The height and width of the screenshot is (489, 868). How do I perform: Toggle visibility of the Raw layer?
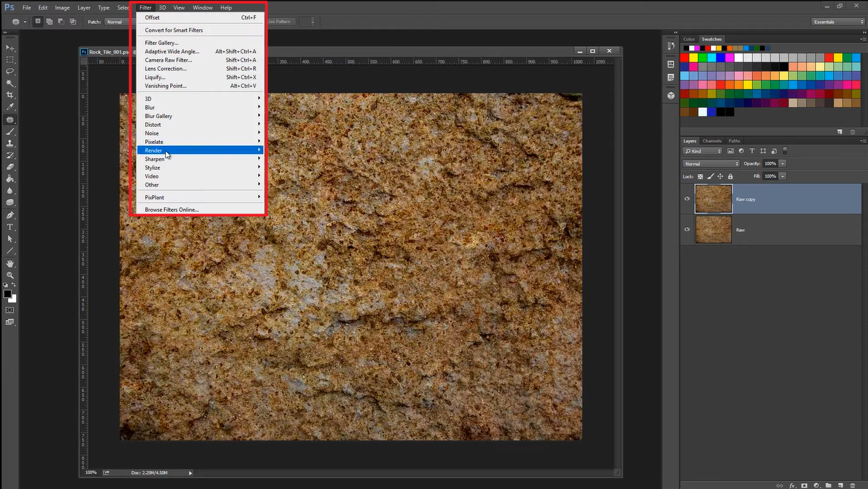(687, 230)
